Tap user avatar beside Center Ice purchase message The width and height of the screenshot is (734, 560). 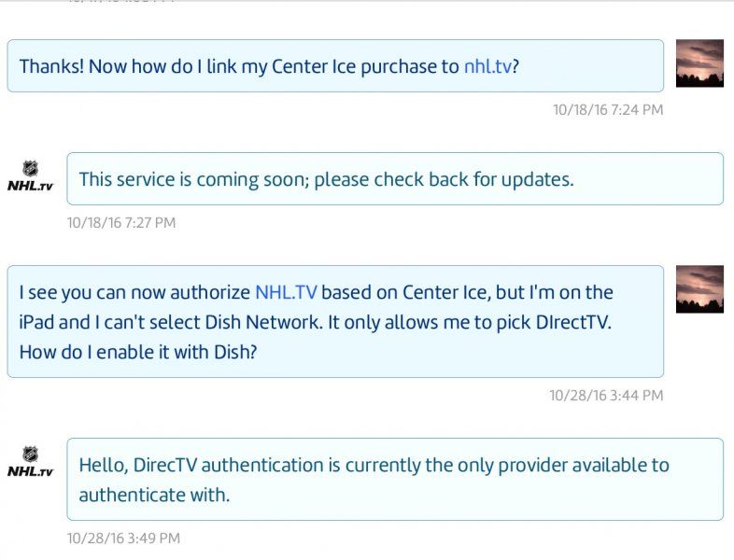coord(699,63)
